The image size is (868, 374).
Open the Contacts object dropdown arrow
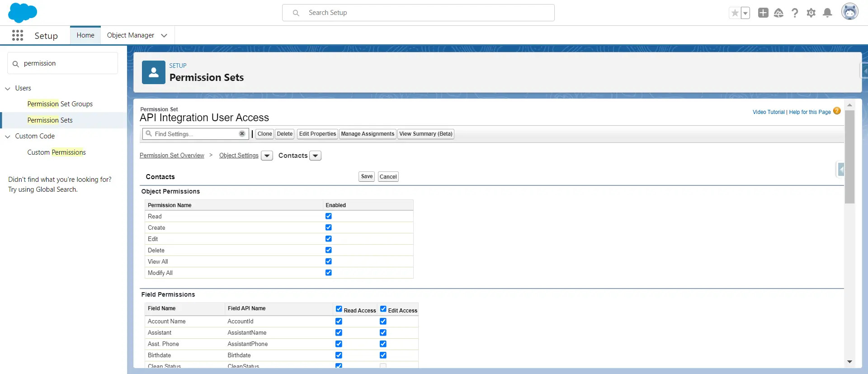tap(316, 156)
